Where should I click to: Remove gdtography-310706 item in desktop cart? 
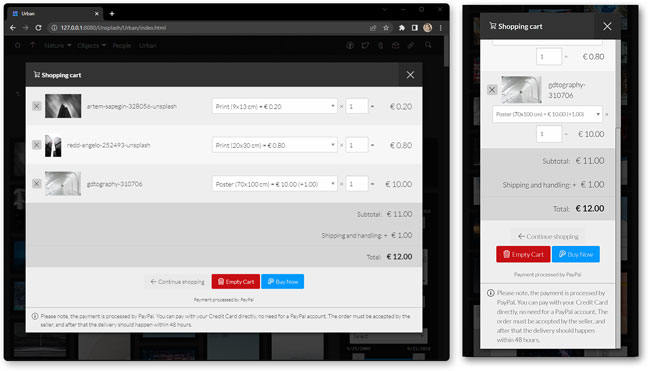point(36,183)
